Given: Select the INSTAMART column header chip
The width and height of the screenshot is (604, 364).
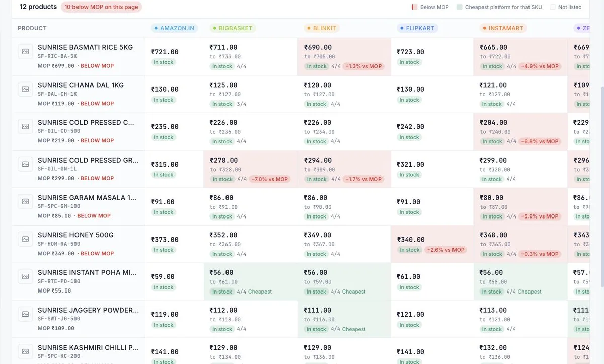Looking at the screenshot, I should click(503, 28).
